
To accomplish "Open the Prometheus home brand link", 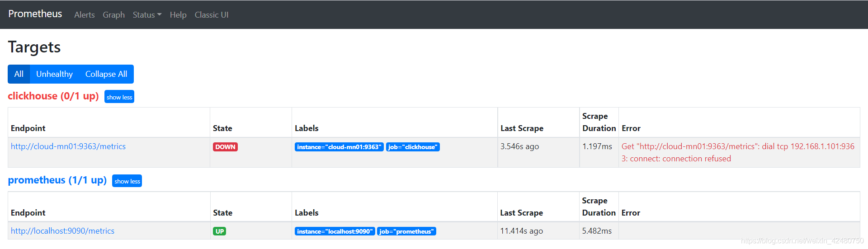I will (35, 14).
